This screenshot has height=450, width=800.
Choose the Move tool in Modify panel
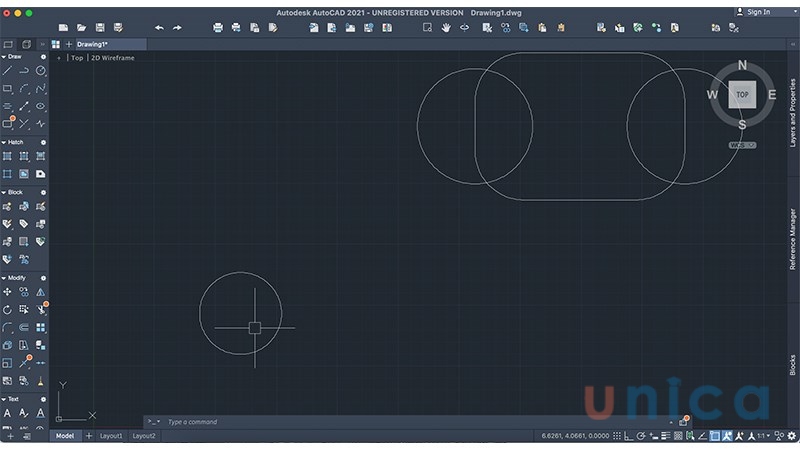pos(8,292)
